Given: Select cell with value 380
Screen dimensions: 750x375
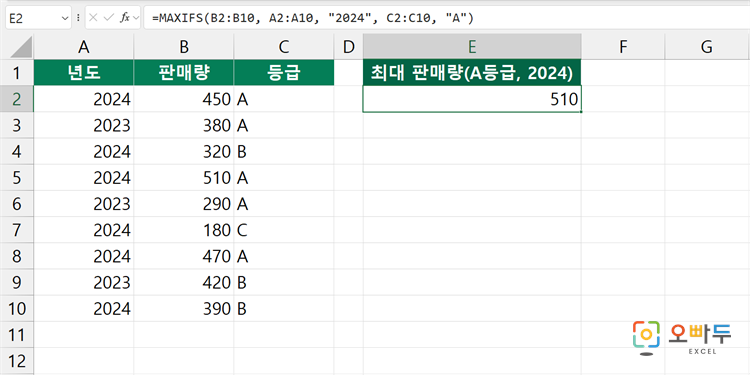Looking at the screenshot, I should tap(184, 125).
